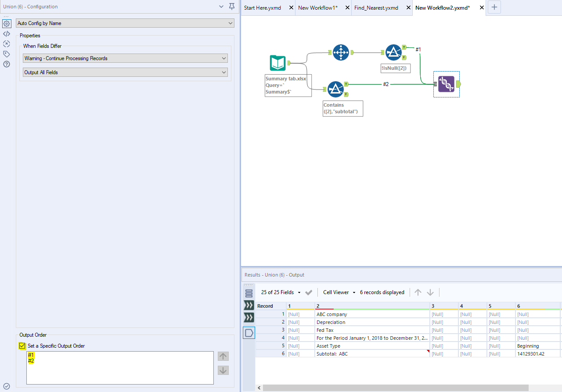Move #1 up in the Output Order list
Screen dimensions: 562x392
pos(223,356)
